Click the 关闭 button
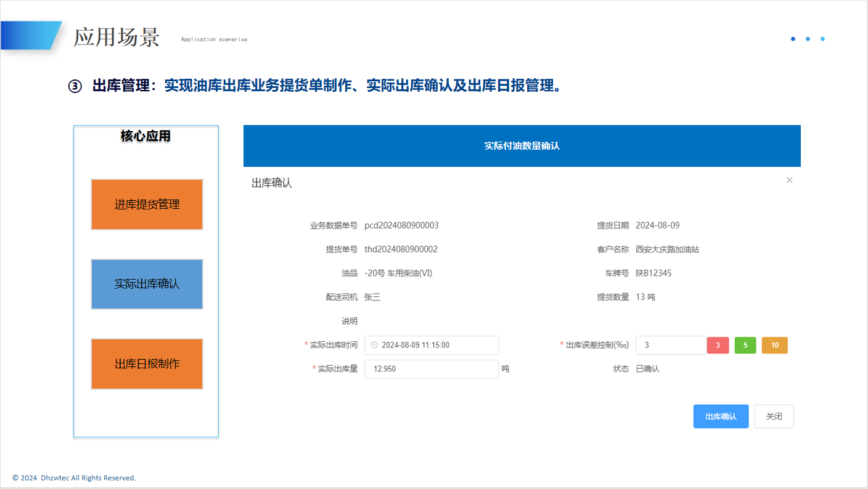868x489 pixels. (x=774, y=416)
